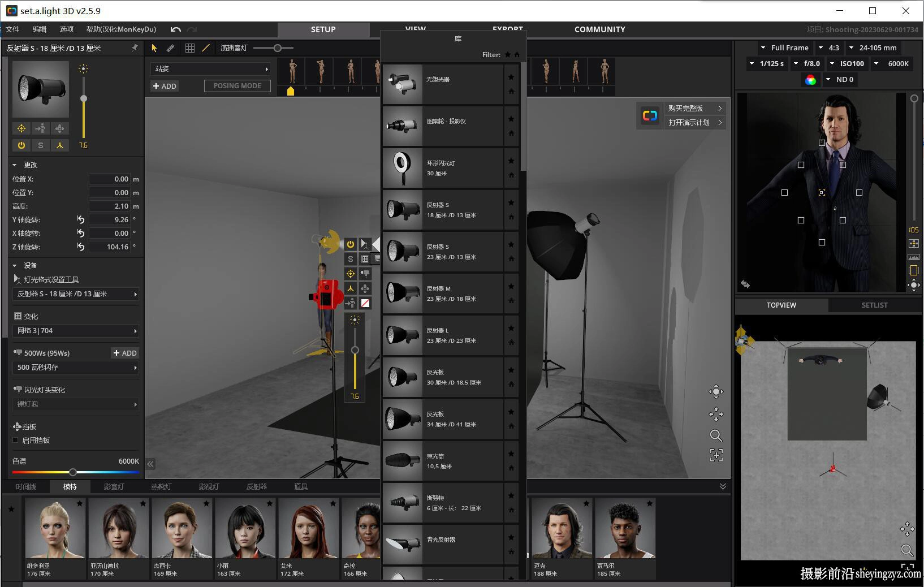Pin the reflector properties panel
The image size is (924, 587).
tap(135, 48)
